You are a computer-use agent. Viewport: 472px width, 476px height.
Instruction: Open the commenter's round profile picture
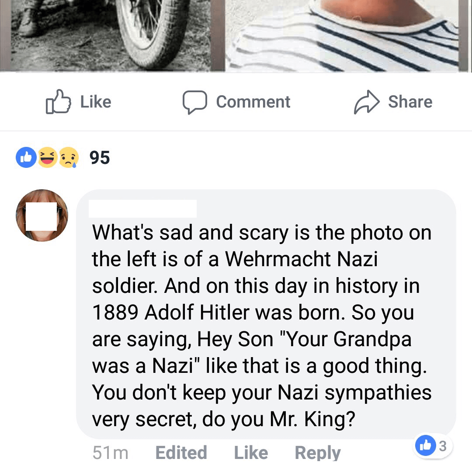pyautogui.click(x=42, y=215)
